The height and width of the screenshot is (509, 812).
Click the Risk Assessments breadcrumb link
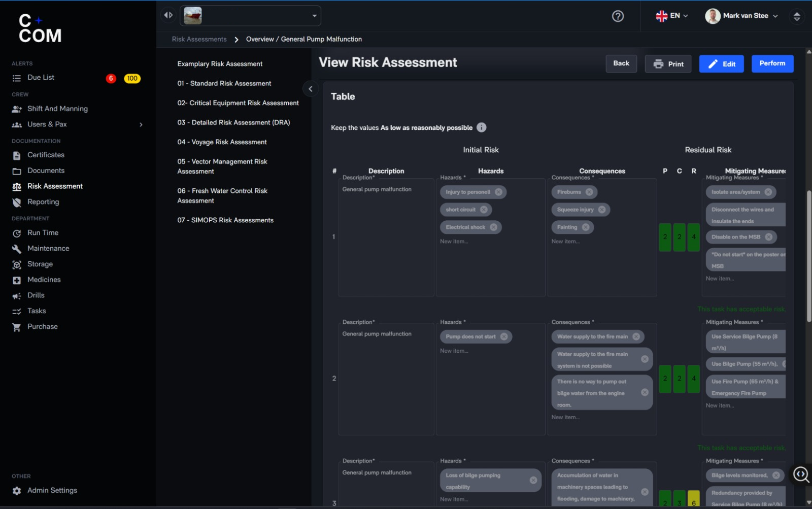(x=199, y=39)
